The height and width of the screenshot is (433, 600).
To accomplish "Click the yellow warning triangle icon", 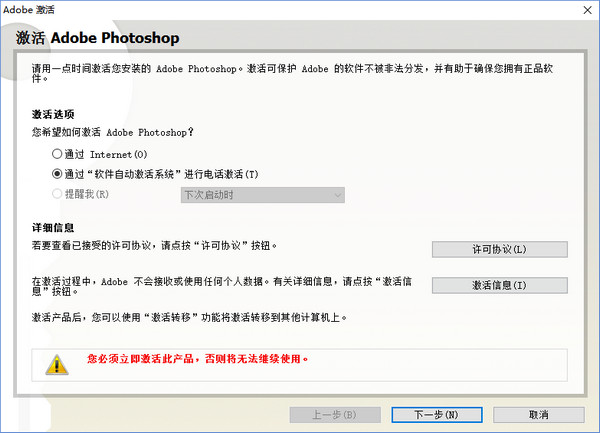I will tap(57, 364).
